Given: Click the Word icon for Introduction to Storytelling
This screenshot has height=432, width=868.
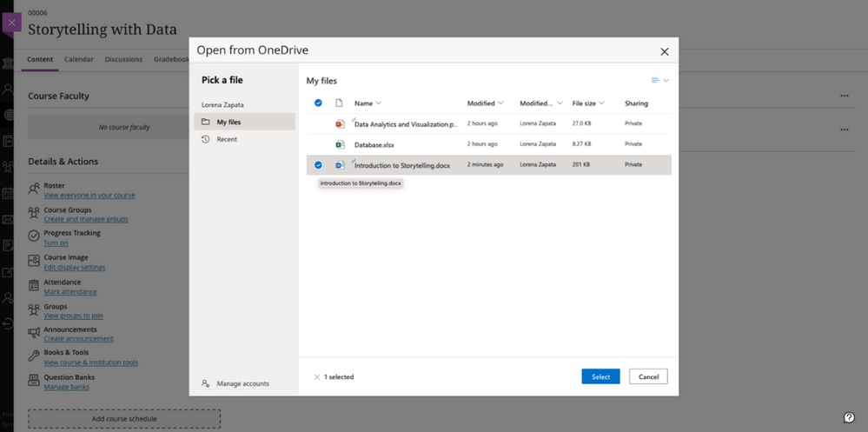Looking at the screenshot, I should 340,165.
